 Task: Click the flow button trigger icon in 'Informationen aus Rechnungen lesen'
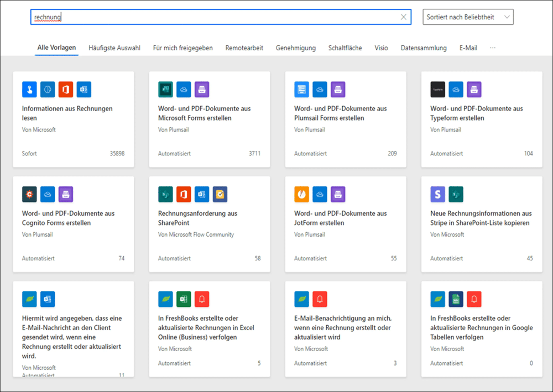tap(29, 90)
